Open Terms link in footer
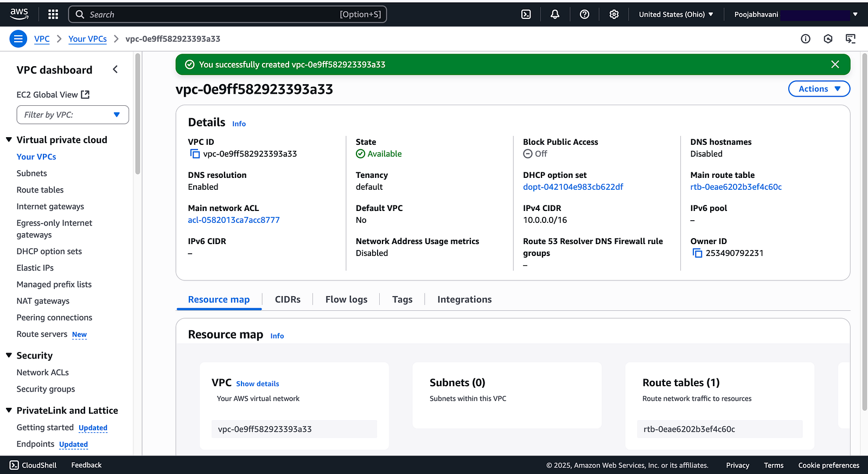This screenshot has width=868, height=474. 774,465
